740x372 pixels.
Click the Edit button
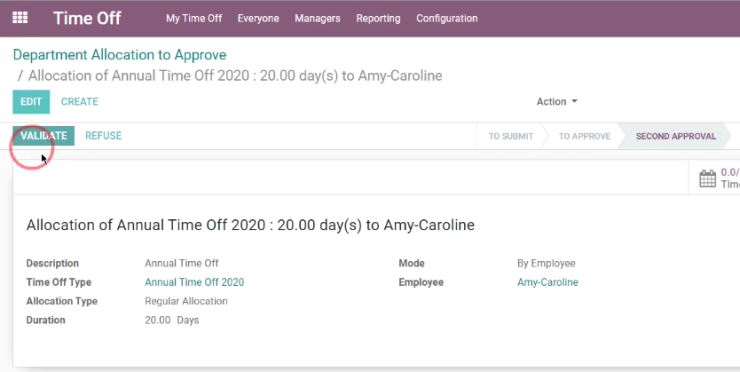[31, 102]
